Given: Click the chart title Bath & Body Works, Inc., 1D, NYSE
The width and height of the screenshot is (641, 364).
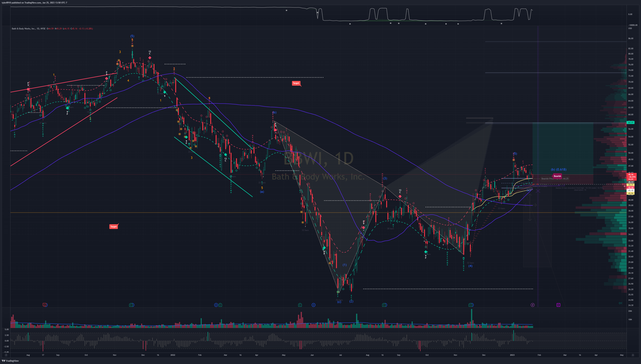Looking at the screenshot, I should [29, 28].
